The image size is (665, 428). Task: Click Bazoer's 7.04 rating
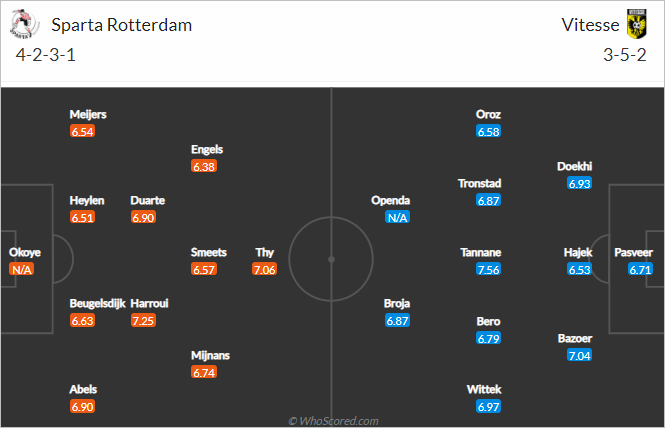[x=579, y=355]
